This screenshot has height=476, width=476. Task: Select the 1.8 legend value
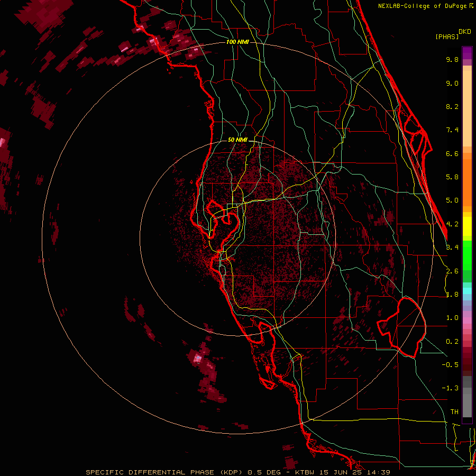pos(452,295)
